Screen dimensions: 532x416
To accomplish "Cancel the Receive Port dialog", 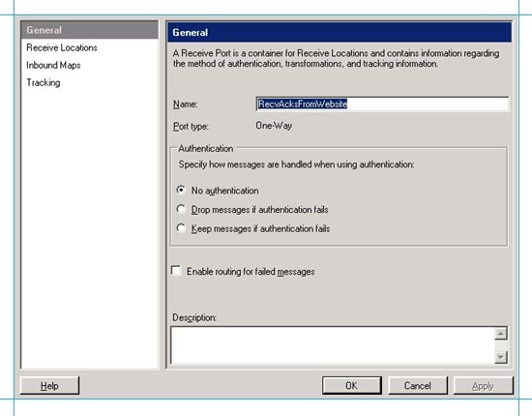I will click(x=417, y=385).
